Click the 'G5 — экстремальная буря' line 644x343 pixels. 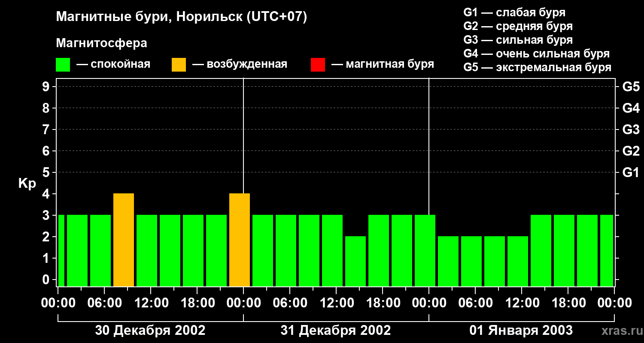pos(538,67)
